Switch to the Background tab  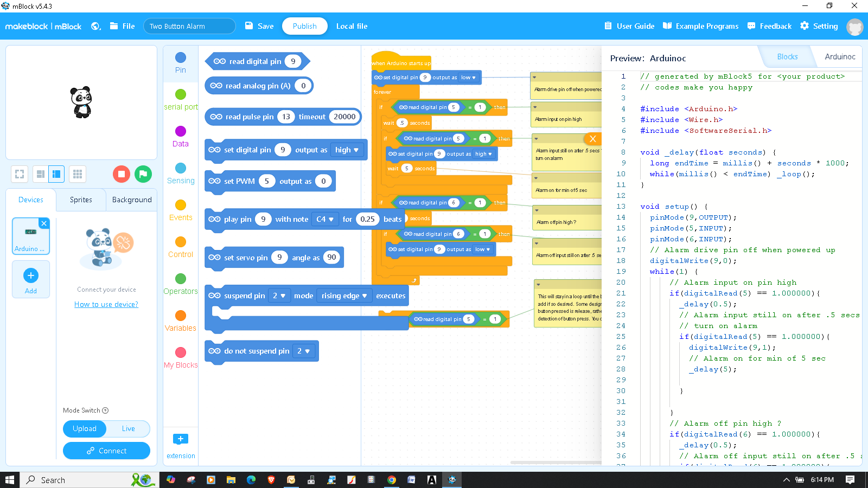click(x=132, y=200)
